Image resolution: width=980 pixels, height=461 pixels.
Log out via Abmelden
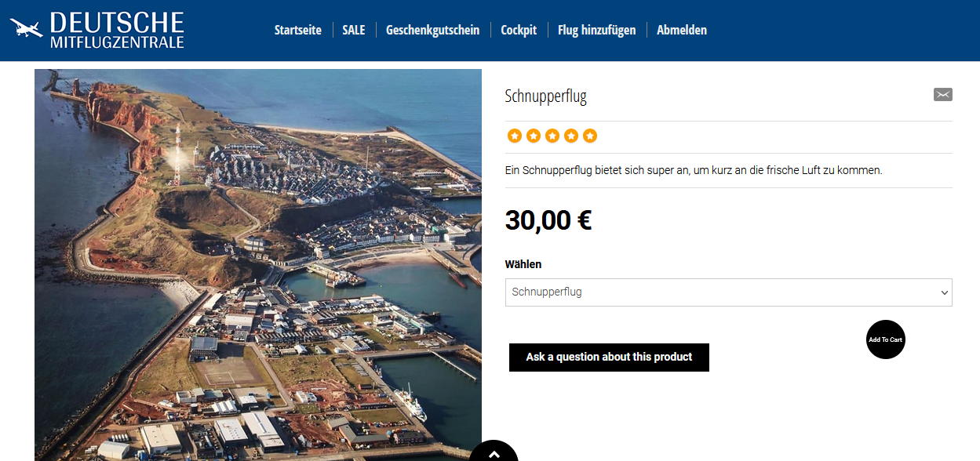point(681,30)
